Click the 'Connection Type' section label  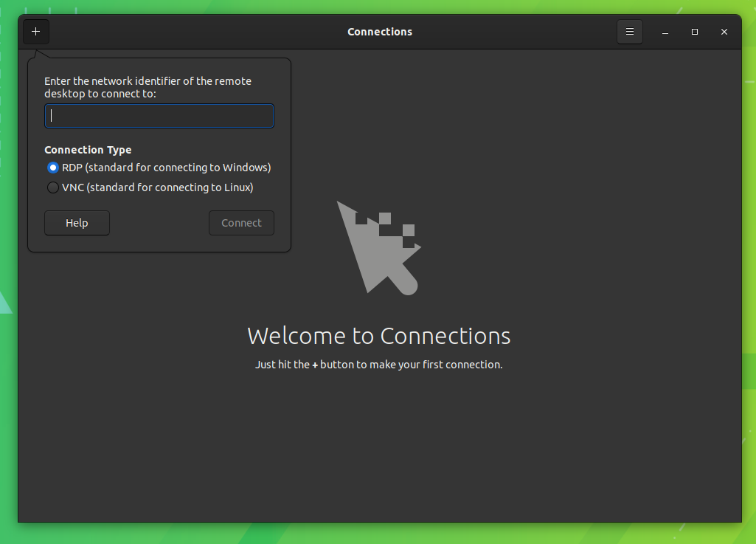88,150
